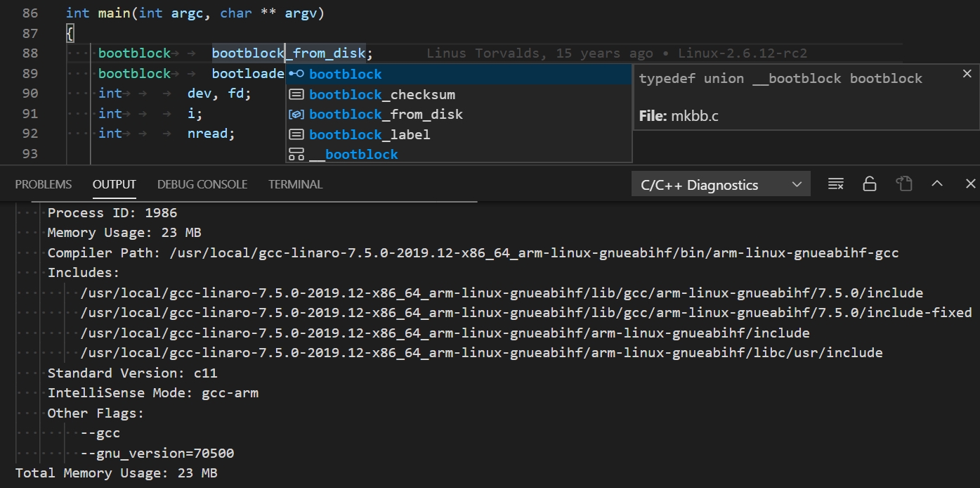Click the IntelliSense Mode: gcc-arm line

click(153, 393)
